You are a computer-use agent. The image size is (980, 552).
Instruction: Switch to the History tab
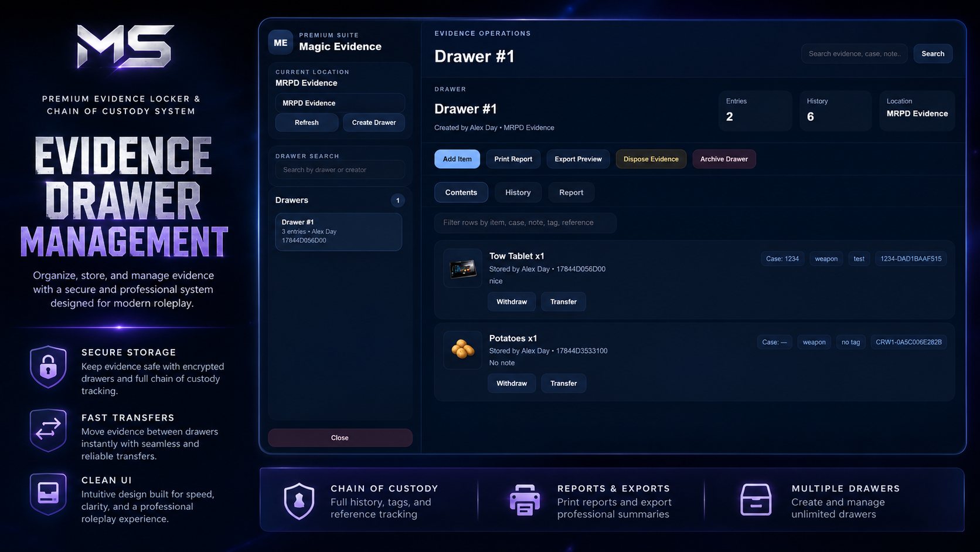point(518,192)
